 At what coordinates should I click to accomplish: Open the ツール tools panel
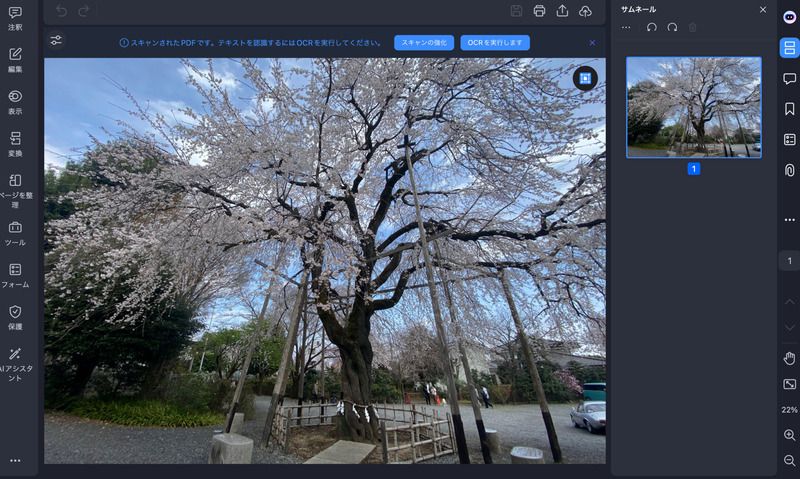tap(15, 234)
